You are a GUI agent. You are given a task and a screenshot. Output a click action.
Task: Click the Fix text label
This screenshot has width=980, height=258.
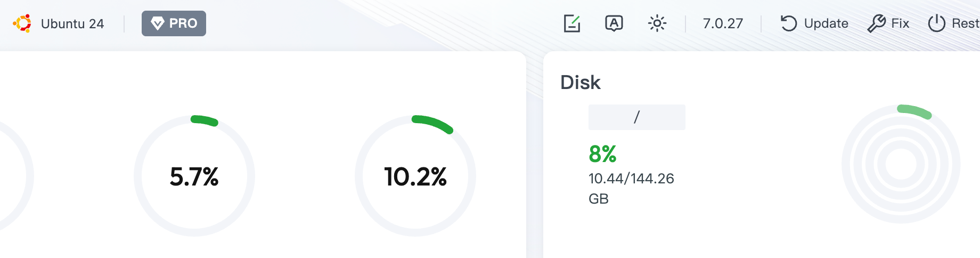point(900,23)
